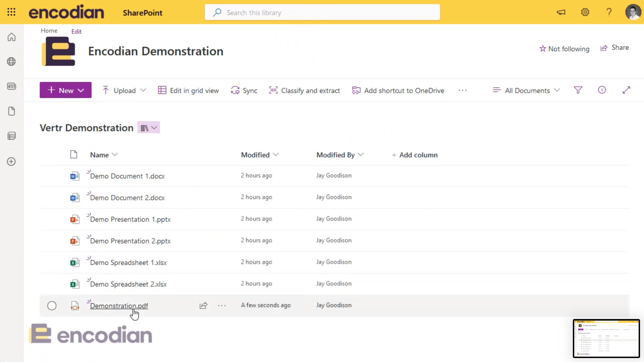Open the Modified By column menu
This screenshot has width=644, height=362.
(x=340, y=155)
